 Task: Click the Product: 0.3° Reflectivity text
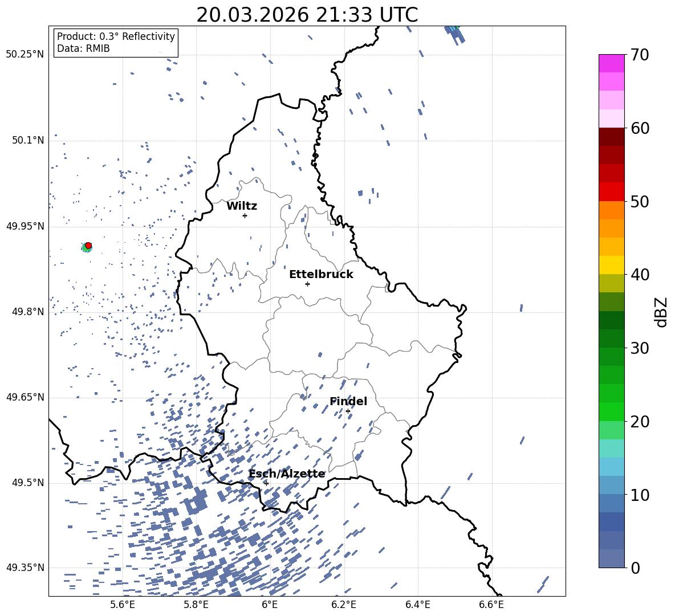point(116,36)
